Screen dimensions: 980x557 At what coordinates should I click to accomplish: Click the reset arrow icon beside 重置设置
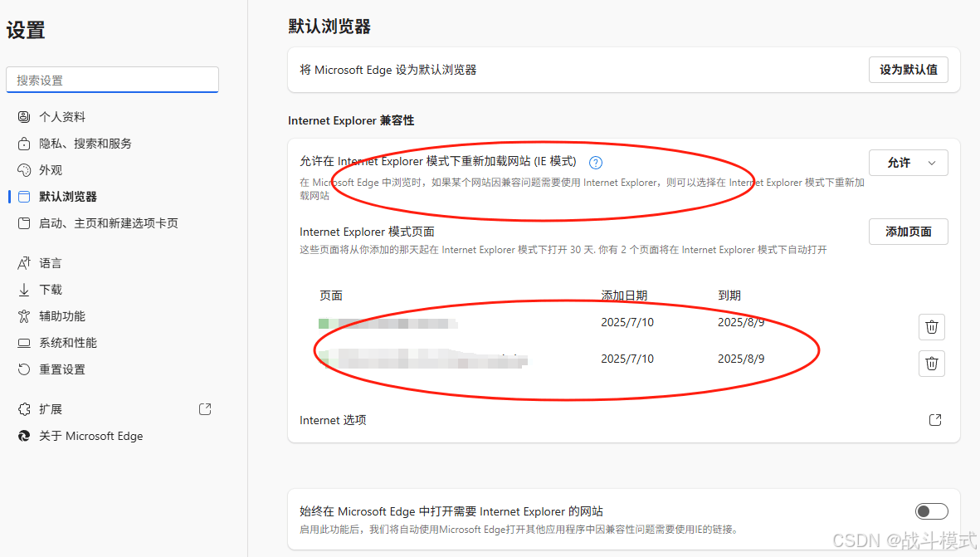tap(24, 369)
